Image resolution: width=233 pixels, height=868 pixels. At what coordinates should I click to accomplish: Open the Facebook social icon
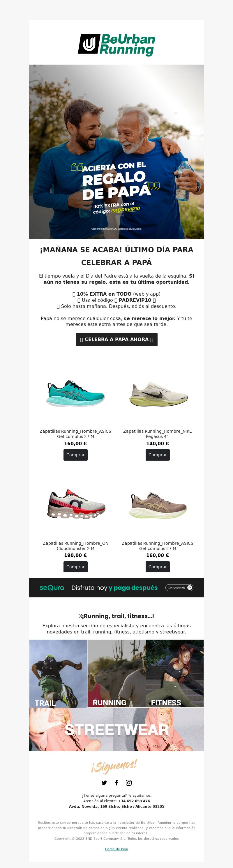click(x=116, y=783)
